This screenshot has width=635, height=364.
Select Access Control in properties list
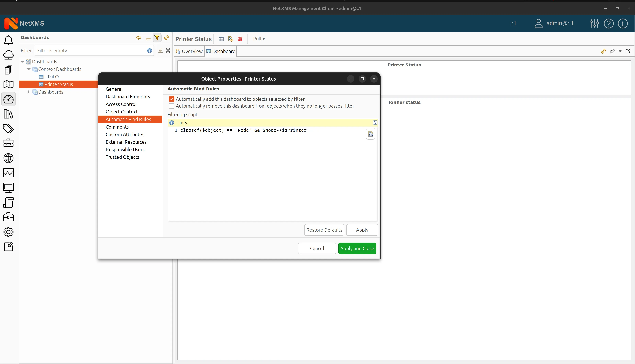121,104
